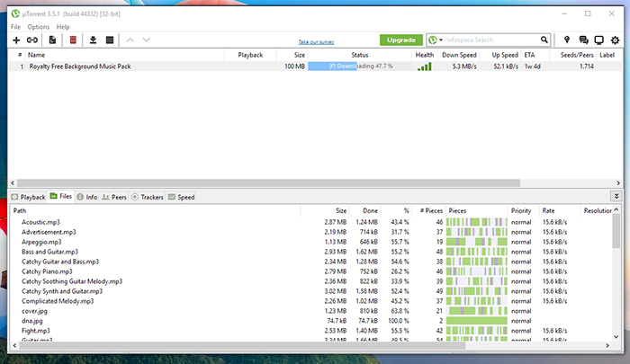The image size is (630, 364).
Task: Switch to the Speed tab
Action: click(x=181, y=197)
